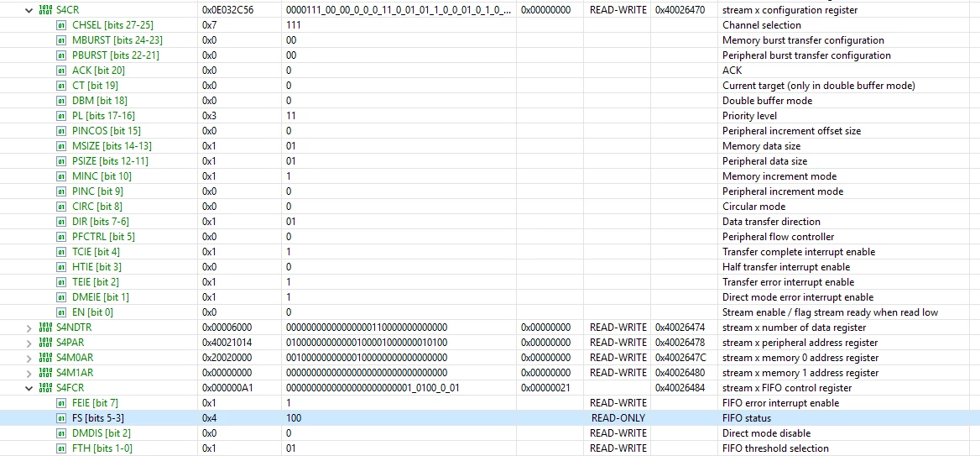Select the DMEIE [bit 1] field

tap(101, 297)
